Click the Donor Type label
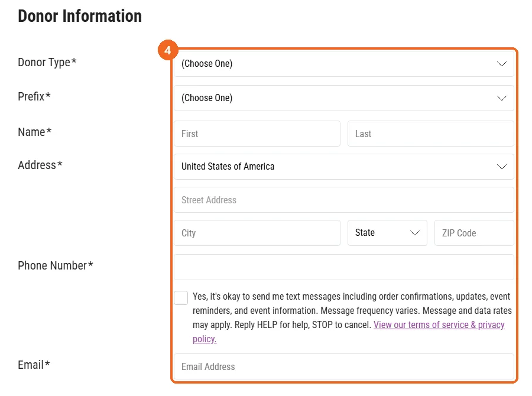The height and width of the screenshot is (396, 532). pos(47,63)
